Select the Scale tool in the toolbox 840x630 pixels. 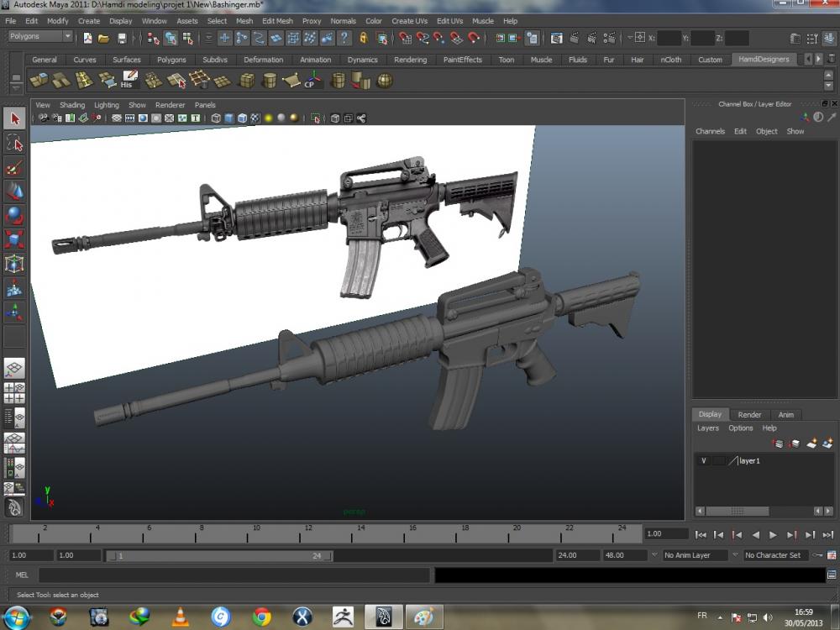pos(14,240)
